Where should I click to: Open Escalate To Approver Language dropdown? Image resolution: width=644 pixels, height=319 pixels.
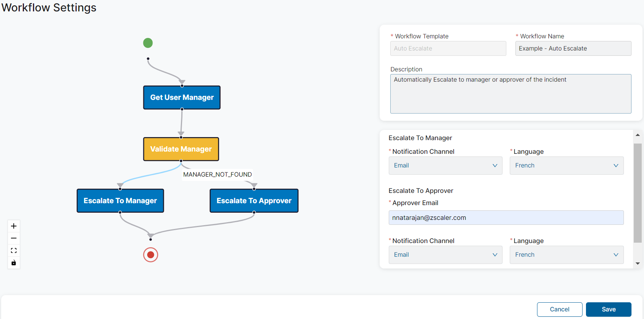click(566, 255)
